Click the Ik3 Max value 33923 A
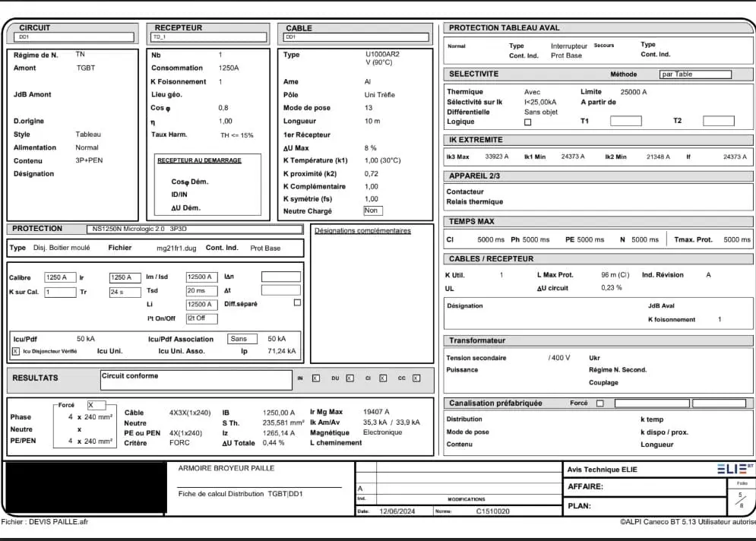The height and width of the screenshot is (541, 756). (497, 157)
